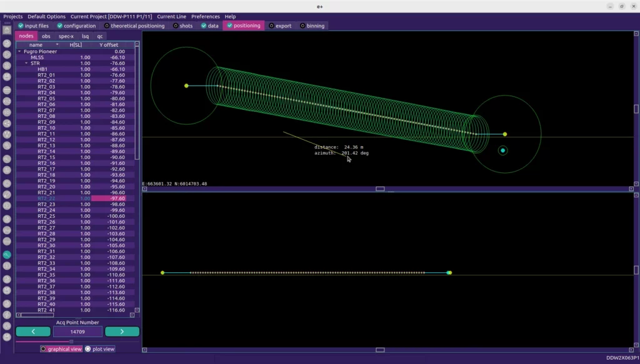Open the name column dropdown arrow
640x364 pixels.
coord(57,44)
